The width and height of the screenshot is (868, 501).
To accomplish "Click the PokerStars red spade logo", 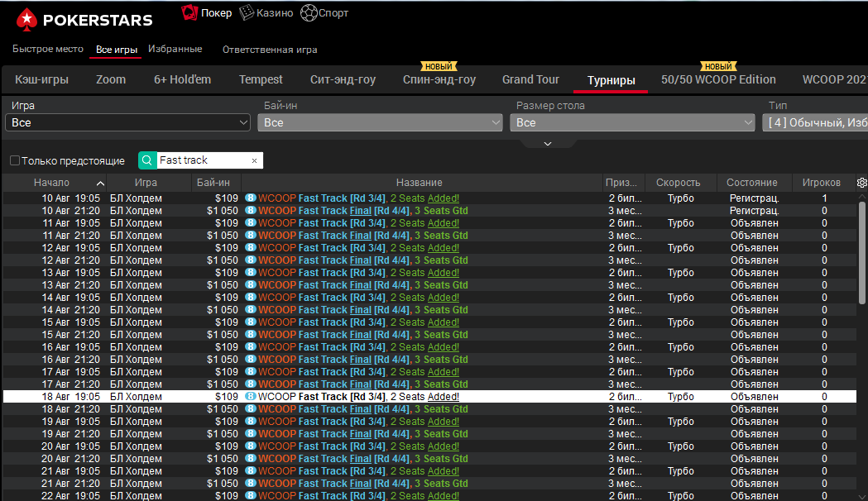I will tap(26, 20).
